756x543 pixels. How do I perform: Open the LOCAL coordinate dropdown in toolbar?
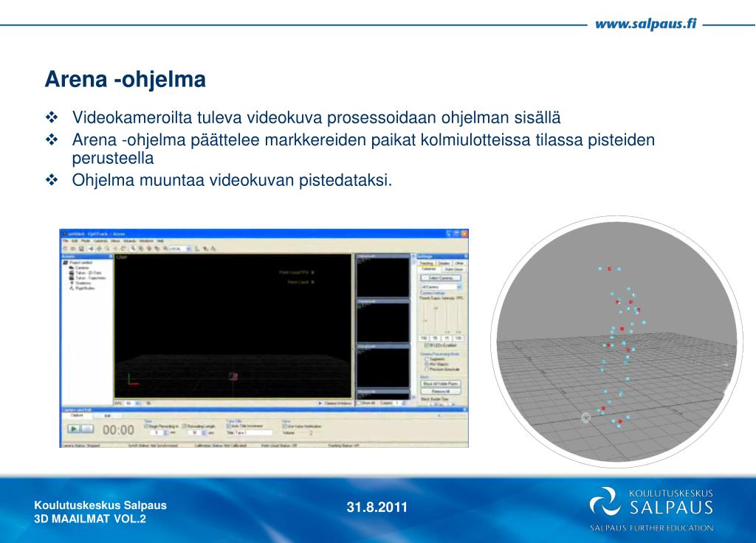pos(180,249)
